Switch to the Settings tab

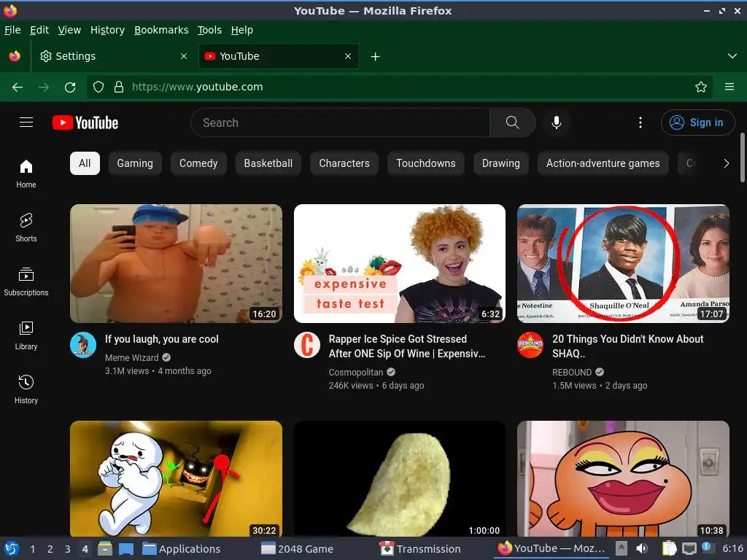coord(113,56)
